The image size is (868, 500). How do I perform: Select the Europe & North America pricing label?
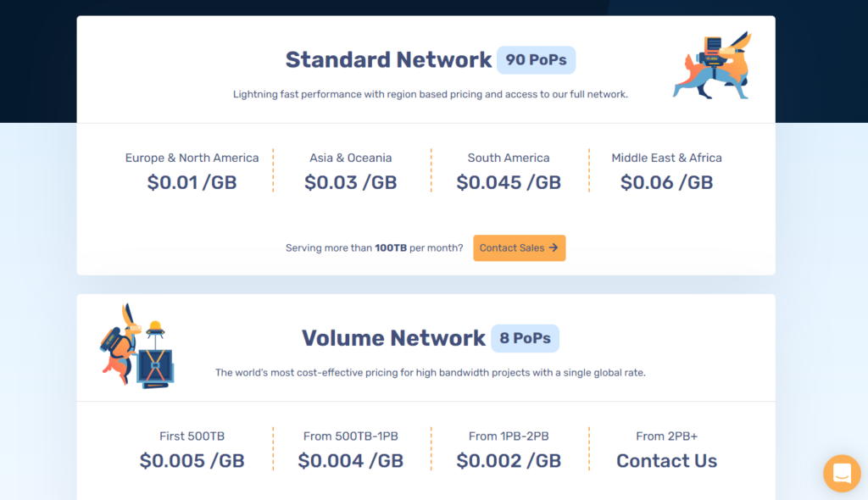point(192,158)
